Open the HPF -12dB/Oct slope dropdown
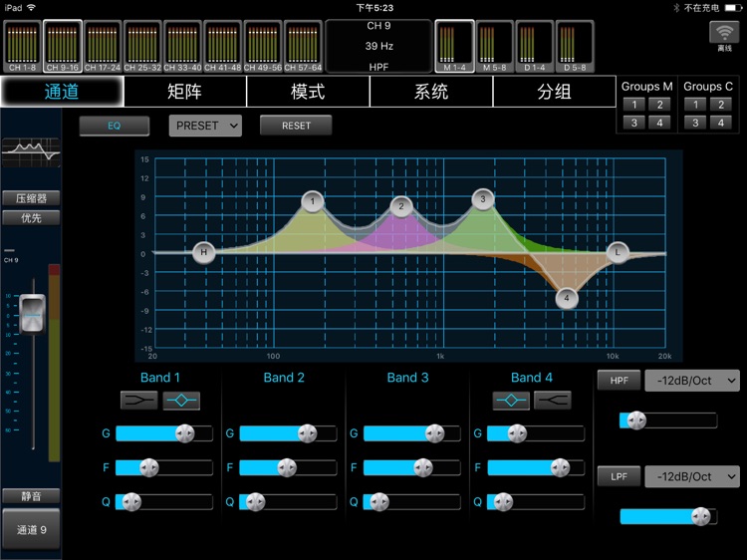The height and width of the screenshot is (560, 747). (692, 381)
